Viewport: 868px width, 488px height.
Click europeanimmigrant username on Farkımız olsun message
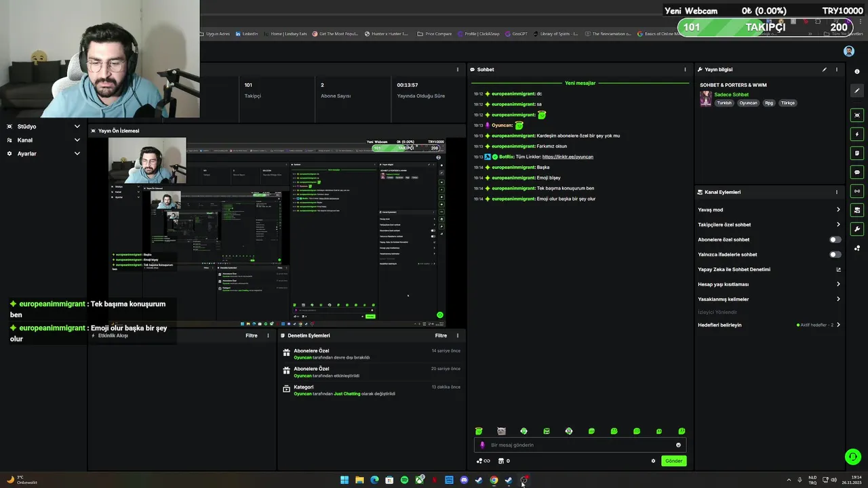pos(513,146)
